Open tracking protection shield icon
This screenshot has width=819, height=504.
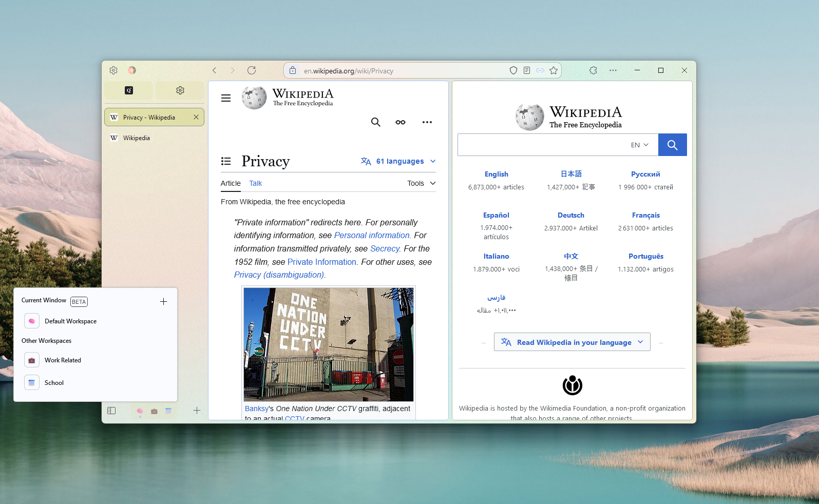click(513, 70)
